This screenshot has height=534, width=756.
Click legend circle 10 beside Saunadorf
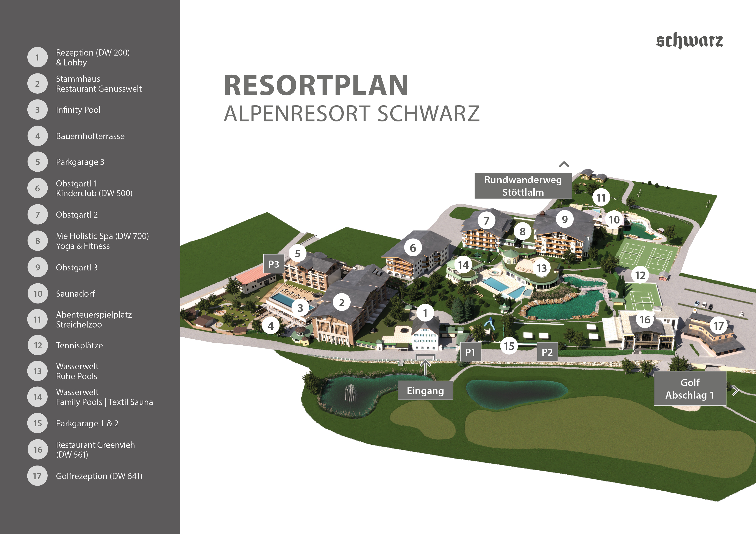pyautogui.click(x=37, y=293)
